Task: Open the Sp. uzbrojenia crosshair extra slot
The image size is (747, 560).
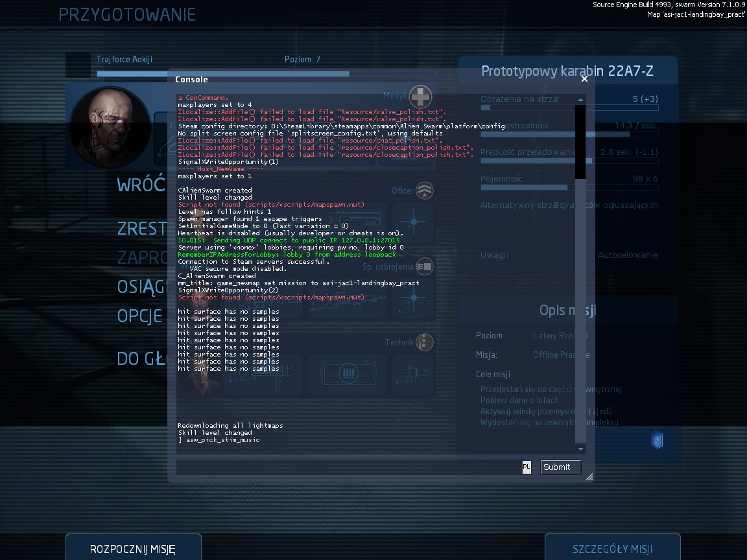Action: [x=413, y=299]
